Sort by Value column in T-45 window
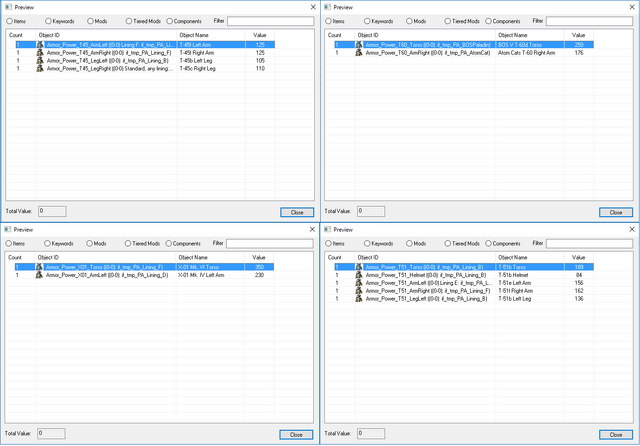The image size is (640, 446). [260, 35]
